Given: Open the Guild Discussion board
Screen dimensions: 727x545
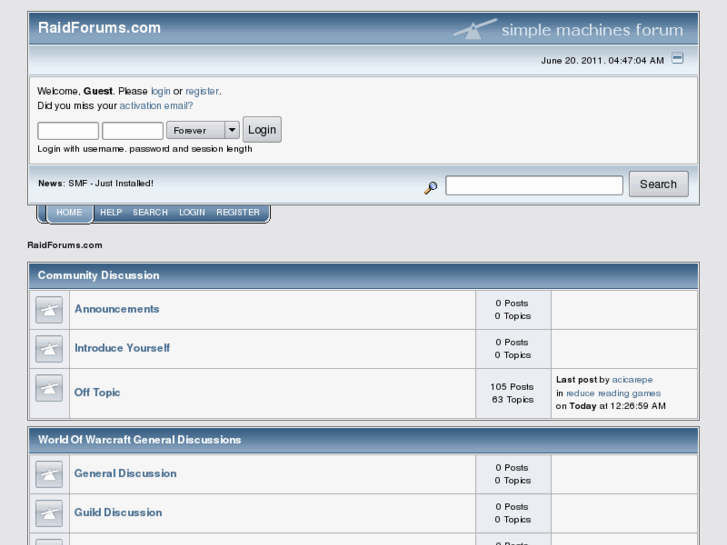Looking at the screenshot, I should (118, 512).
